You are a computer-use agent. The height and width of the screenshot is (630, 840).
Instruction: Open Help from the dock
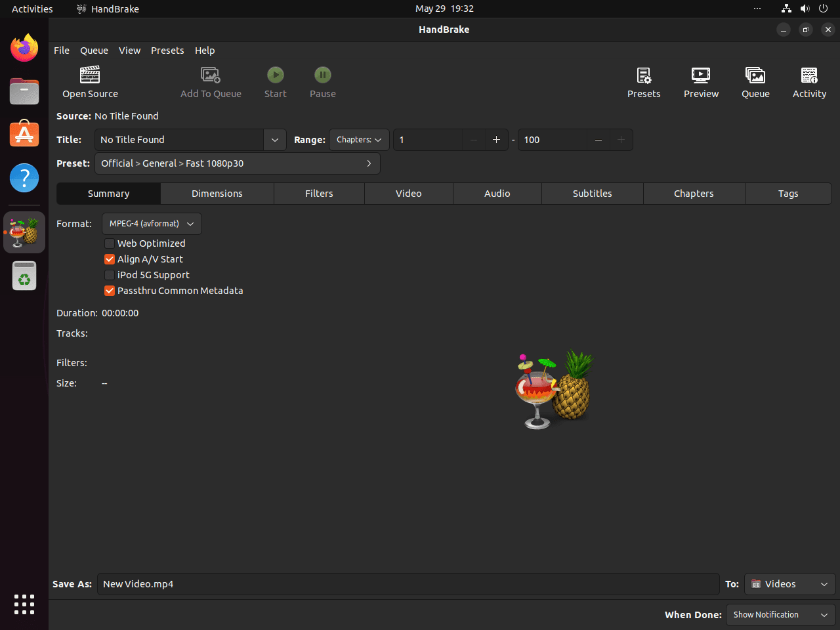tap(24, 178)
